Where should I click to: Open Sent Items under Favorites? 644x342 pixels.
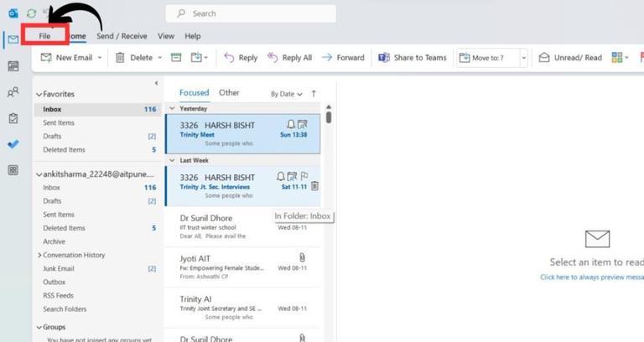pos(98,122)
